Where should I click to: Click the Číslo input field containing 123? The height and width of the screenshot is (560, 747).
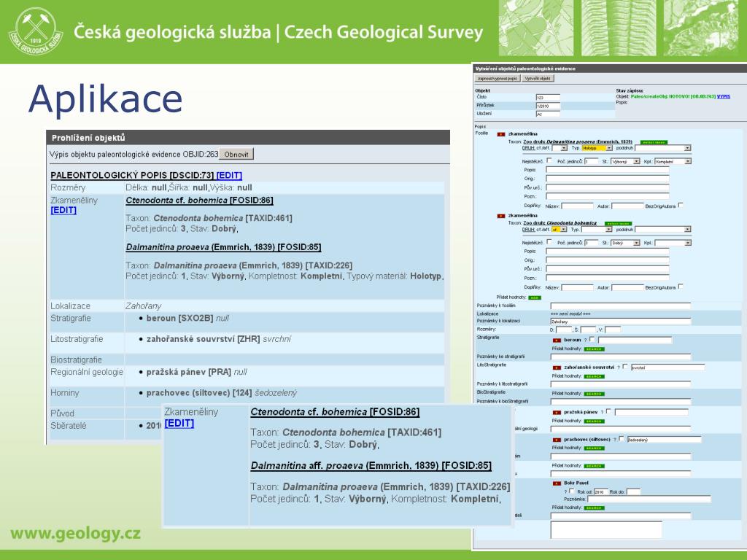point(548,97)
